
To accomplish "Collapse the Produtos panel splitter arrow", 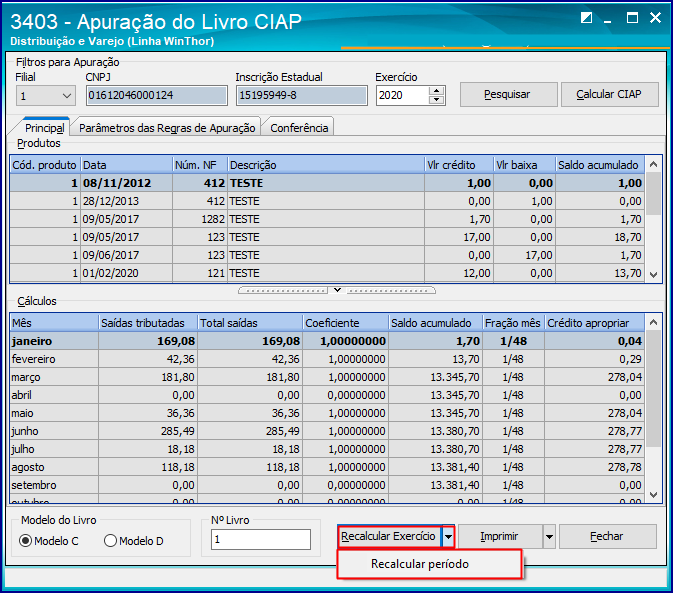I will (337, 290).
